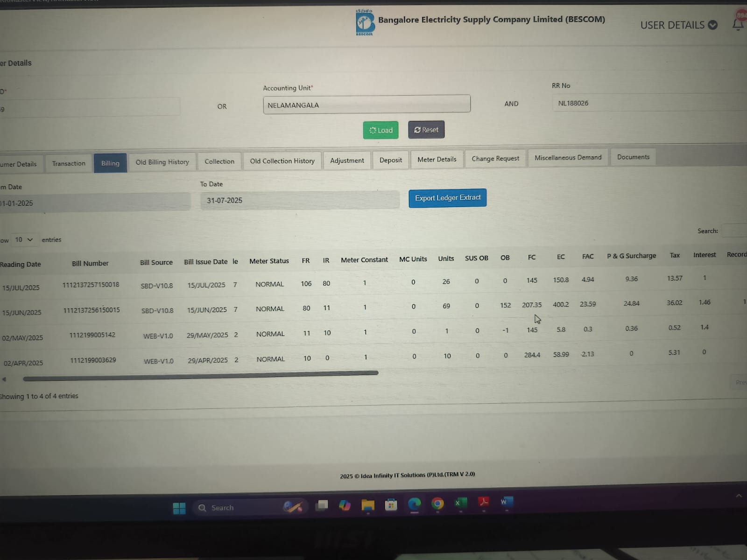This screenshot has height=560, width=747.
Task: Open File Explorer from the taskbar
Action: tap(368, 504)
